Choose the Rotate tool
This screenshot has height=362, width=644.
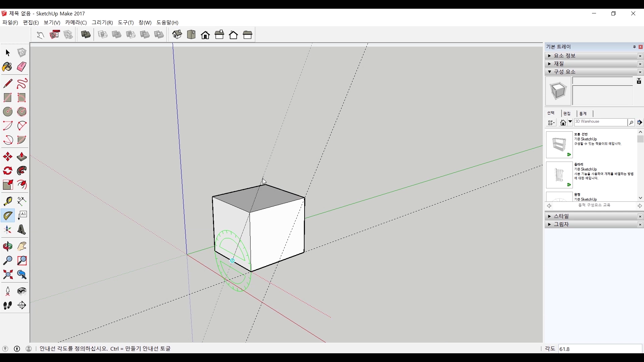point(7,171)
